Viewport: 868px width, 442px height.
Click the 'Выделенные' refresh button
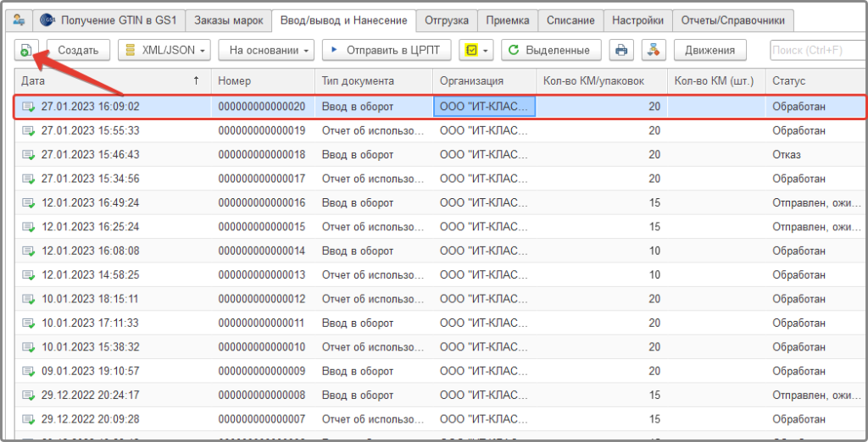point(551,50)
